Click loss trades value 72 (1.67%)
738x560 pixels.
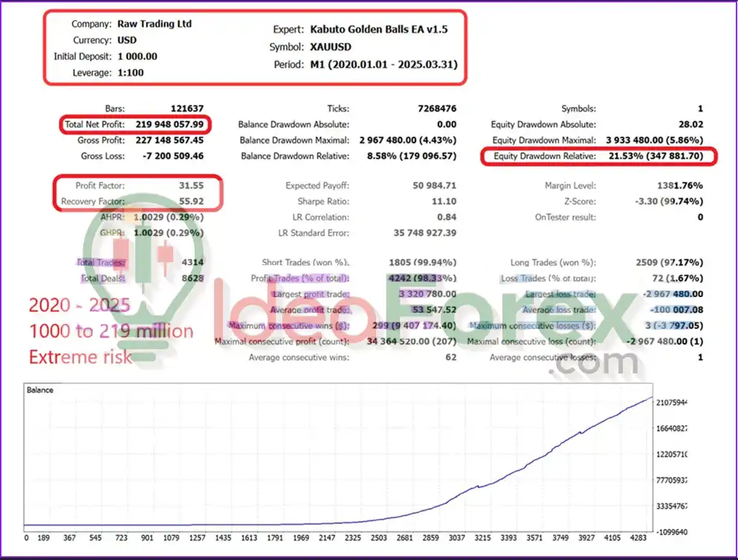click(678, 279)
